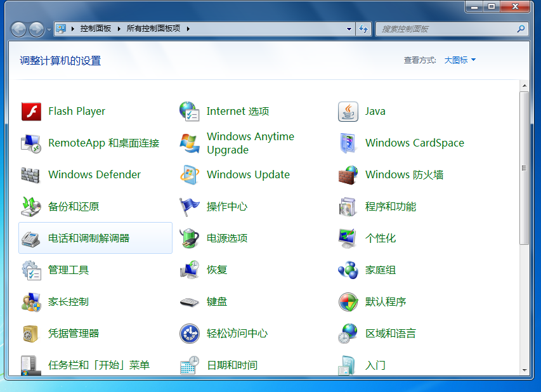Expand arrow after 所有控制面板项 breadcrumb
The image size is (541, 392).
tap(188, 29)
